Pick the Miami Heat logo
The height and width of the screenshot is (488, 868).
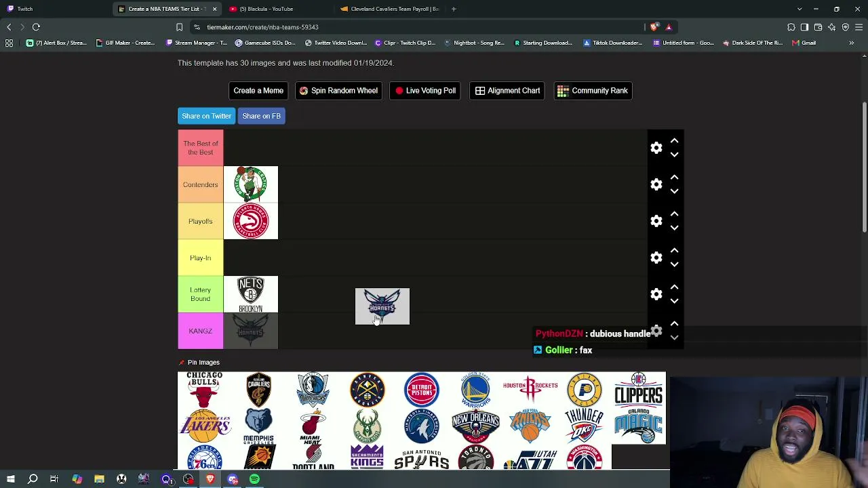(313, 426)
